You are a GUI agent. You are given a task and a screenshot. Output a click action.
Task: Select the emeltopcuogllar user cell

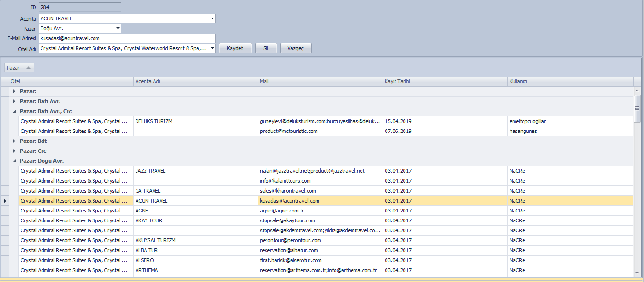[x=570, y=121]
